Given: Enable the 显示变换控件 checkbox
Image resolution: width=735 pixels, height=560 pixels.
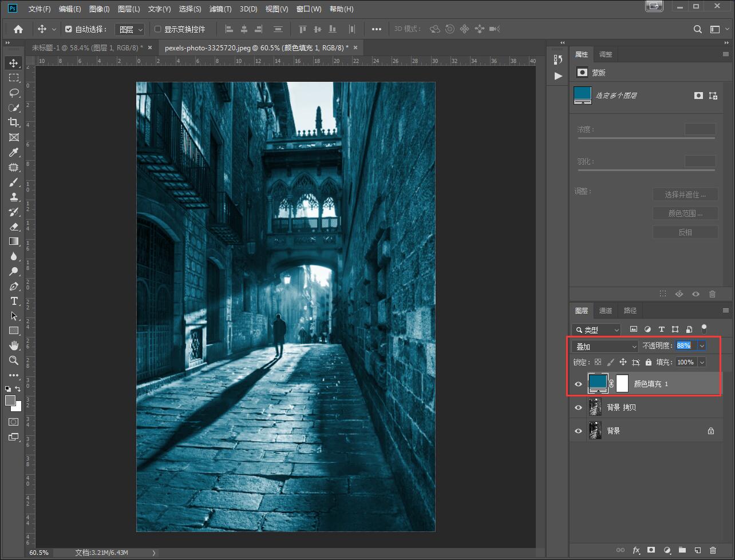Looking at the screenshot, I should point(158,29).
